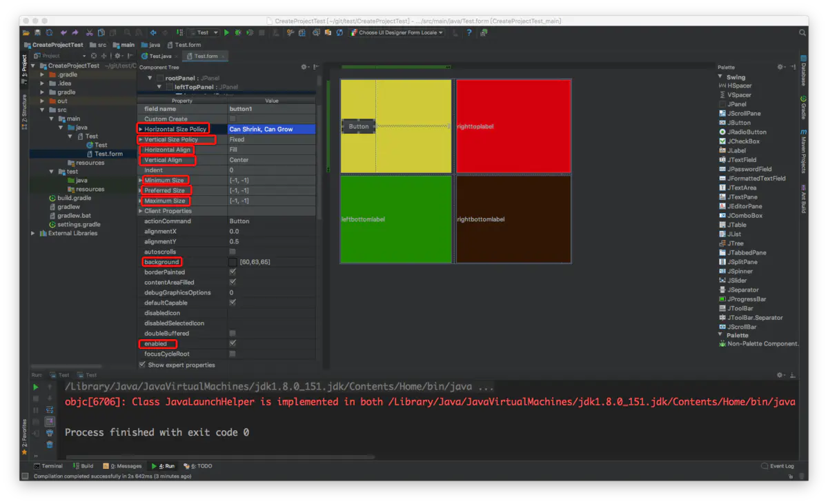
Task: Click the field name value button1
Action: (271, 109)
